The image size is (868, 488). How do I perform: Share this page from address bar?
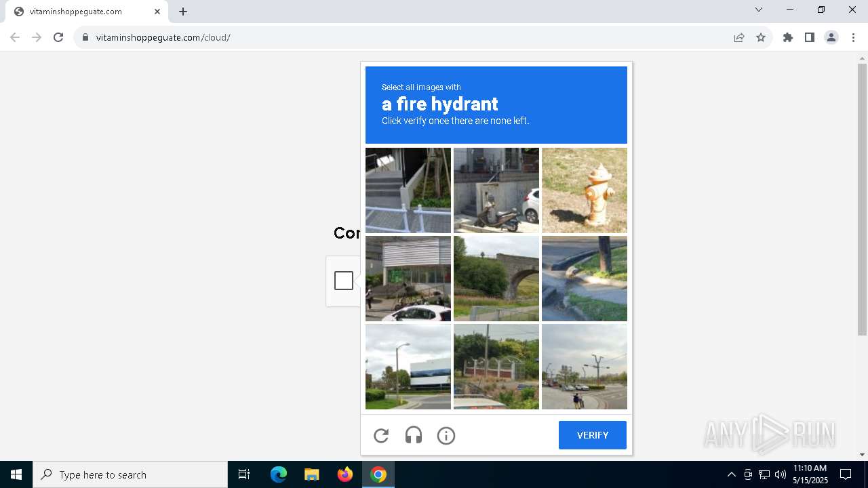tap(739, 37)
